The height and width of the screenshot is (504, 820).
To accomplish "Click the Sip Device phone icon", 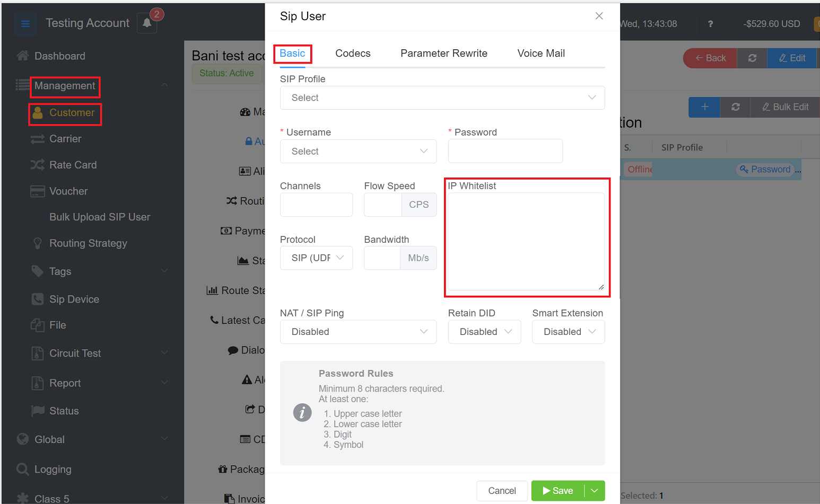I will [x=37, y=299].
